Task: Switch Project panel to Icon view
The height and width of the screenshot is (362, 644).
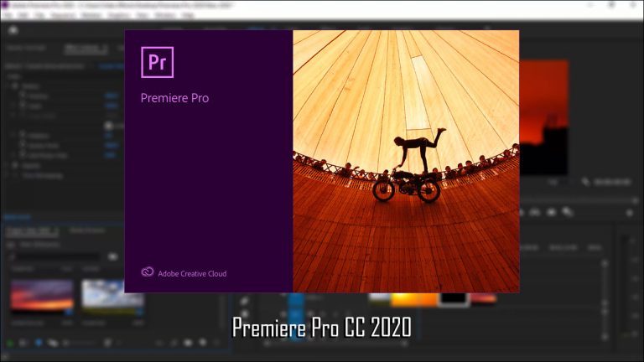Action: [x=38, y=343]
